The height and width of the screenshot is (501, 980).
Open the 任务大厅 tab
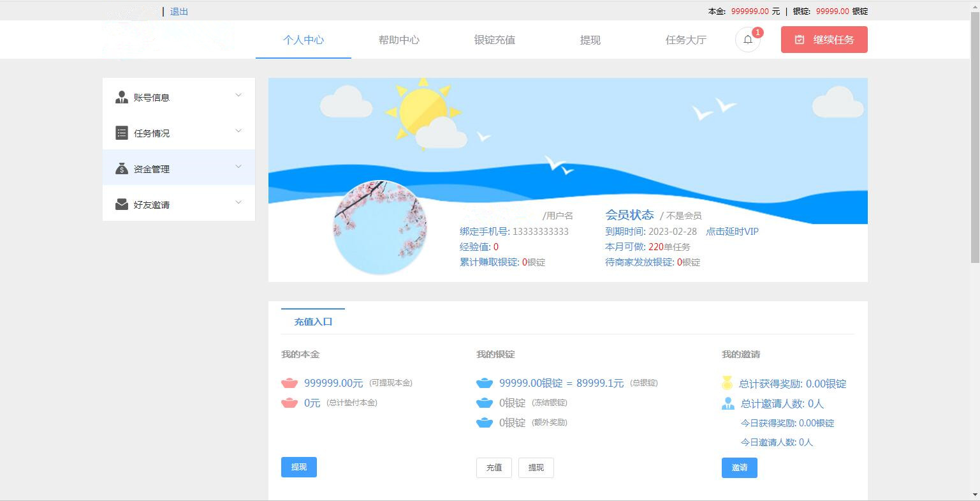(x=686, y=40)
